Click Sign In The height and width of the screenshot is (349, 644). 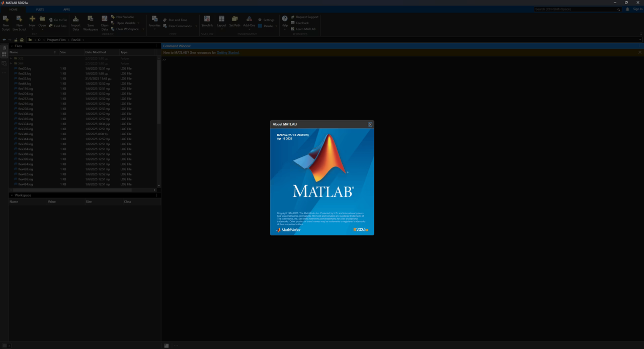pos(637,9)
